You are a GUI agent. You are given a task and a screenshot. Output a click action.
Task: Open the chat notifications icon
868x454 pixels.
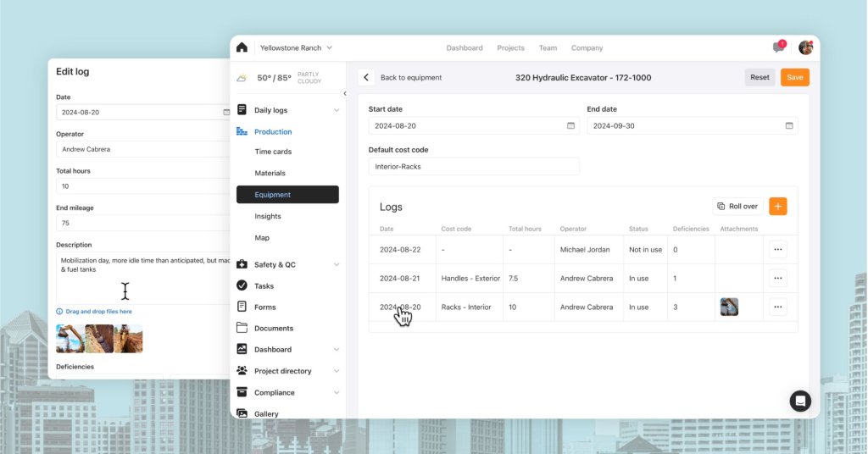pos(778,47)
